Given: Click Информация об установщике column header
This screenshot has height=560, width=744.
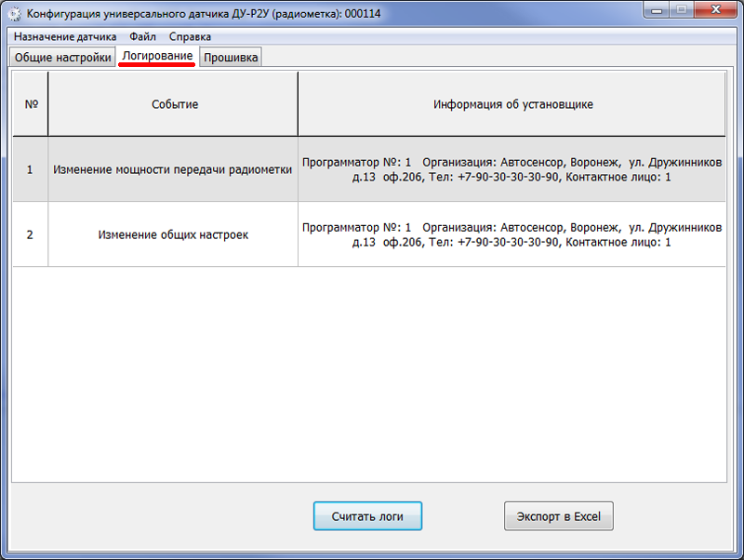Looking at the screenshot, I should (512, 104).
